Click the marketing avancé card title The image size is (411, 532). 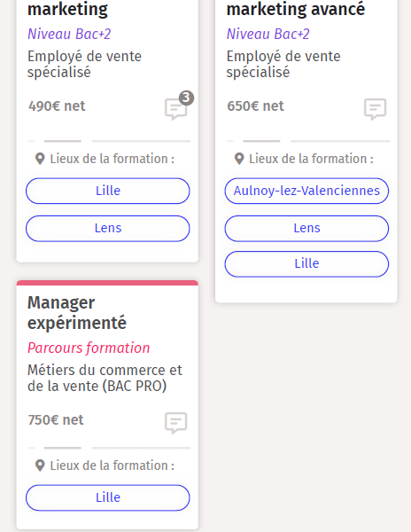pyautogui.click(x=296, y=9)
